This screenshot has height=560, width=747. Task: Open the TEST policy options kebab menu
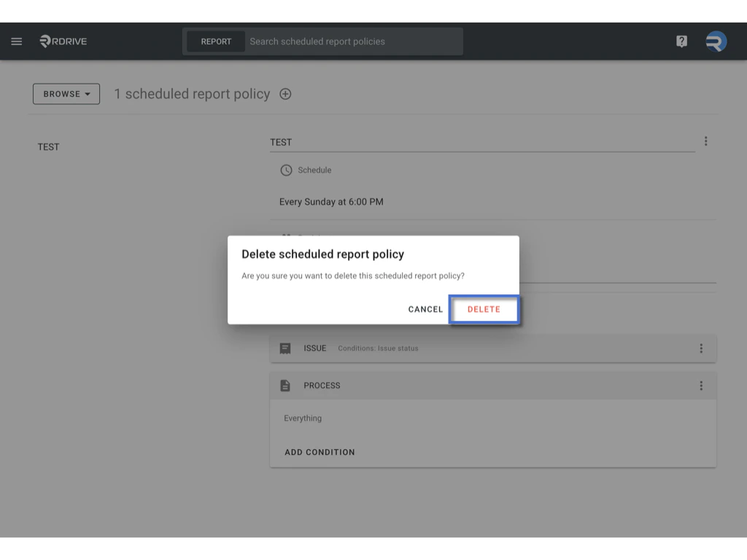tap(705, 141)
